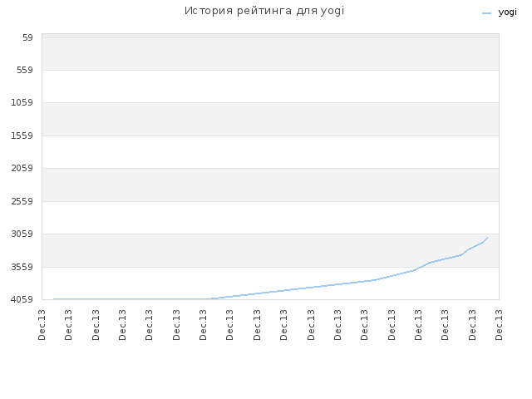Select the 4059 y-axis label

click(x=22, y=299)
